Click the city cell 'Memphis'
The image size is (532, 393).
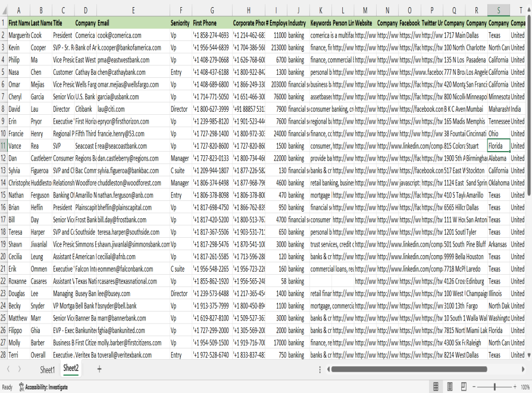pos(476,121)
